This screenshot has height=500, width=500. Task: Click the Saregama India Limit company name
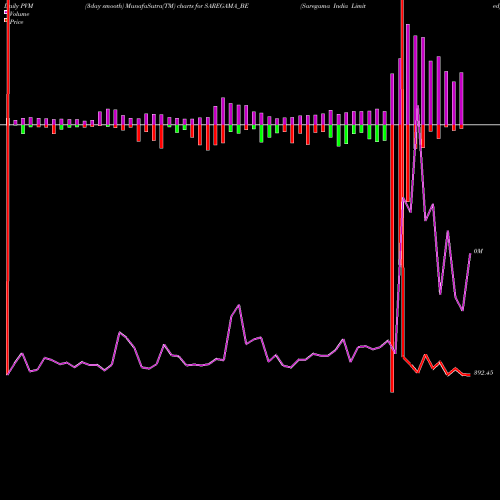(x=333, y=6)
